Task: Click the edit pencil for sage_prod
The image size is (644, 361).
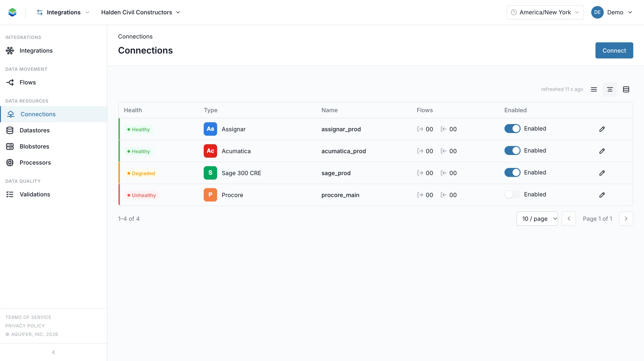Action: (x=602, y=173)
